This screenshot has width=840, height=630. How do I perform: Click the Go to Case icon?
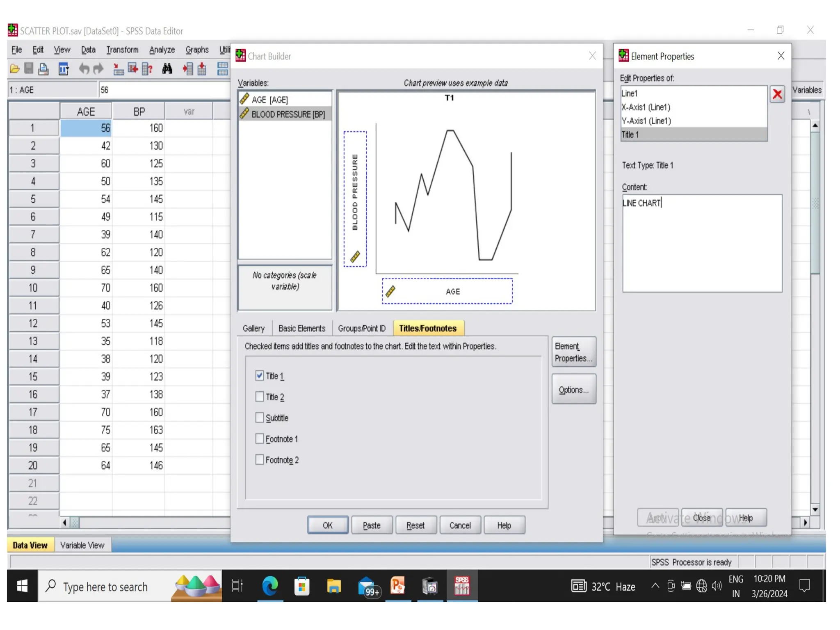click(119, 69)
